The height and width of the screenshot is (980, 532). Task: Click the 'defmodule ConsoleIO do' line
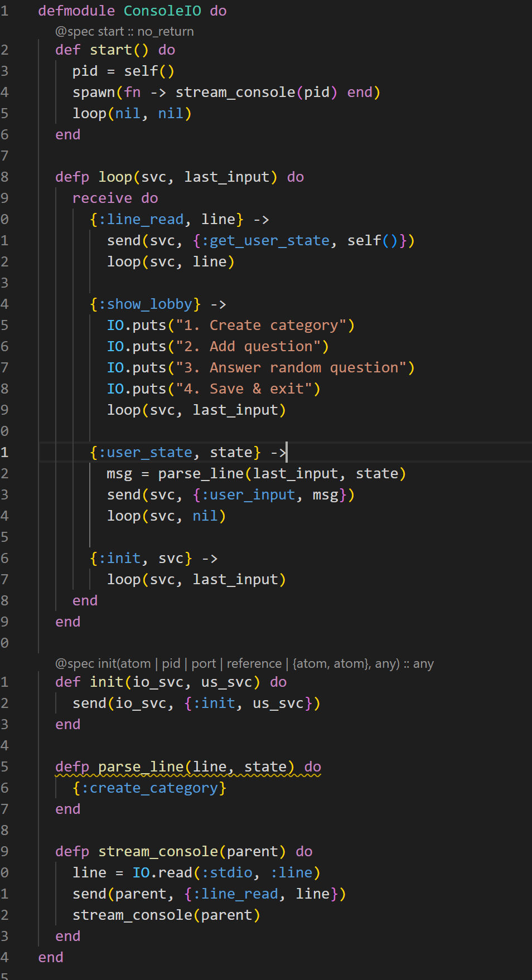point(132,11)
